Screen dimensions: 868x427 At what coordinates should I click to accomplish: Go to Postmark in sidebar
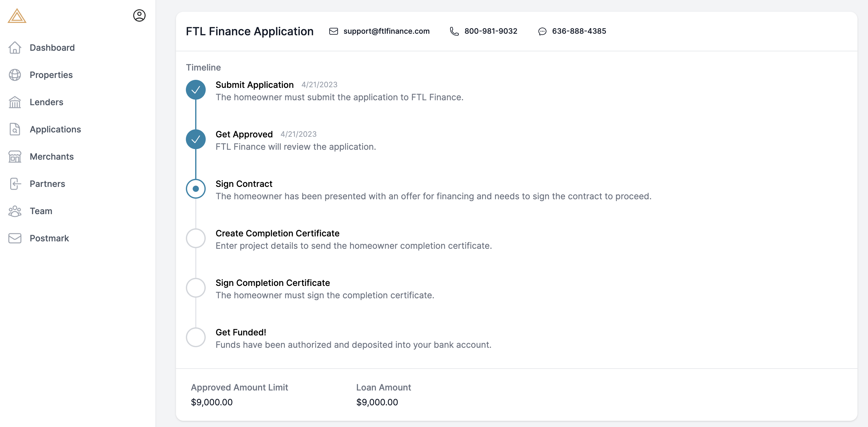49,239
